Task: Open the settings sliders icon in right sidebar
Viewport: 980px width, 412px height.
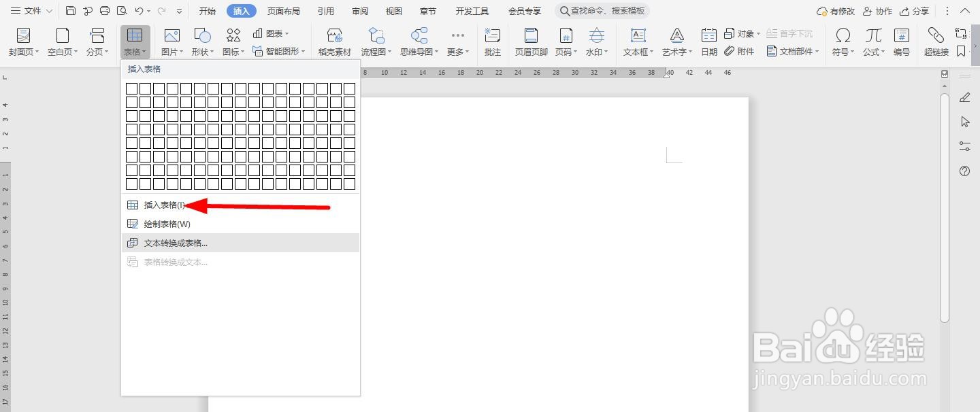Action: click(x=964, y=146)
